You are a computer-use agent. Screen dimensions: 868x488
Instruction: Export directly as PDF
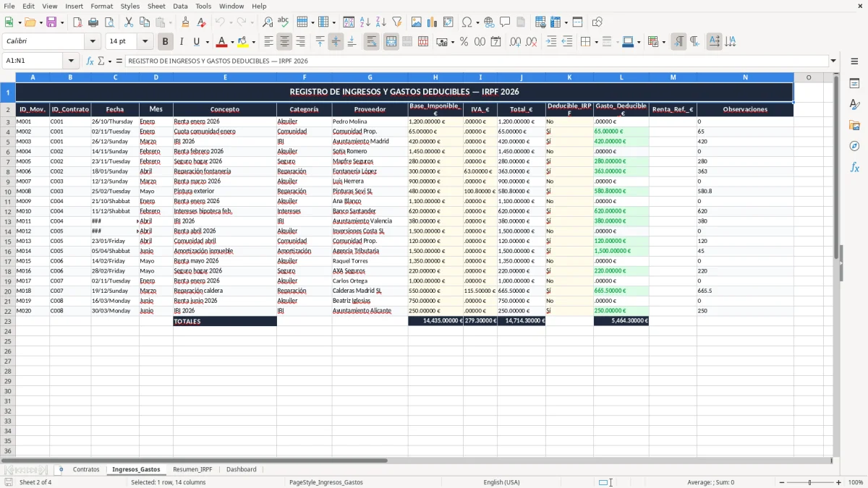tap(77, 22)
